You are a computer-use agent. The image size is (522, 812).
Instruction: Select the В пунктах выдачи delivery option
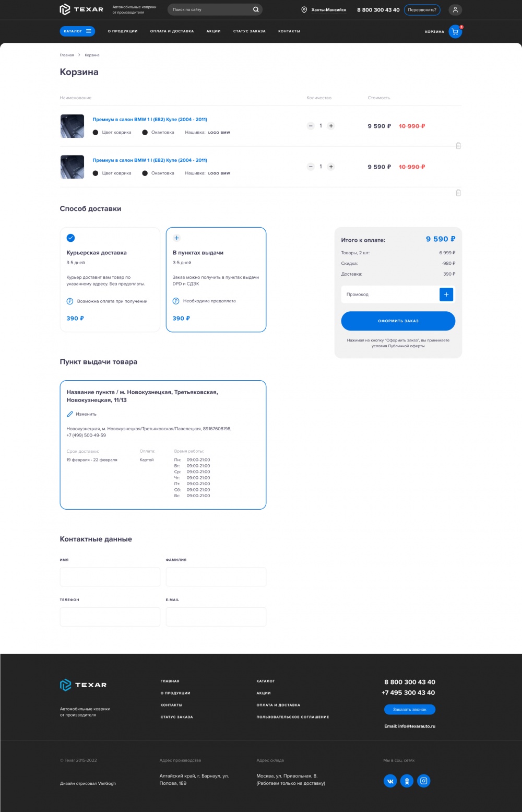click(216, 279)
